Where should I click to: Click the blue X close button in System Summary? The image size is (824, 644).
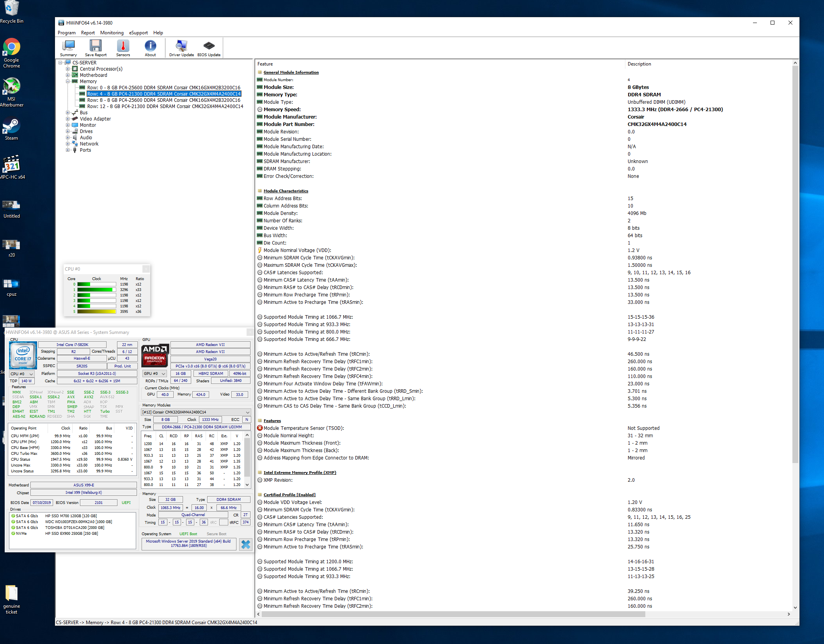click(x=245, y=544)
